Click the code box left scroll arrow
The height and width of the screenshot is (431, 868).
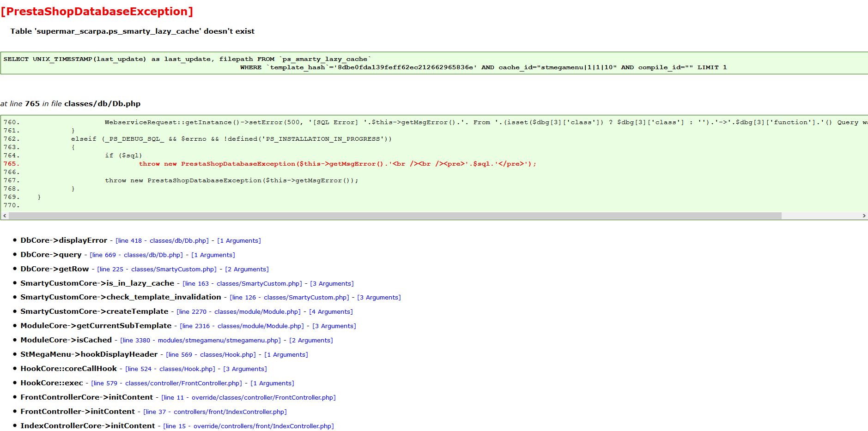pos(5,216)
